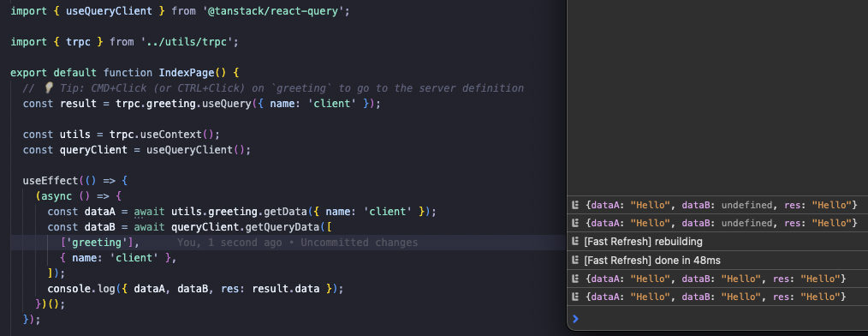The image size is (868, 336).
Task: Click the log icon beside '[Fast Refresh] done in 48ms'
Action: click(x=575, y=260)
